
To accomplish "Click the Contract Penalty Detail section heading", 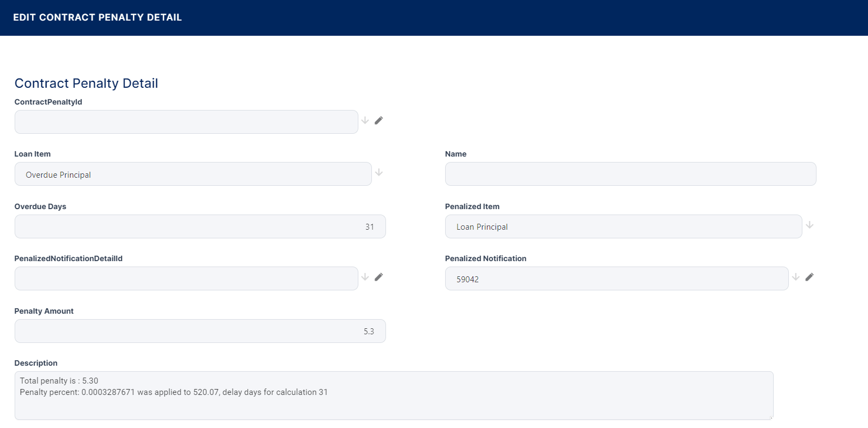I will point(86,83).
